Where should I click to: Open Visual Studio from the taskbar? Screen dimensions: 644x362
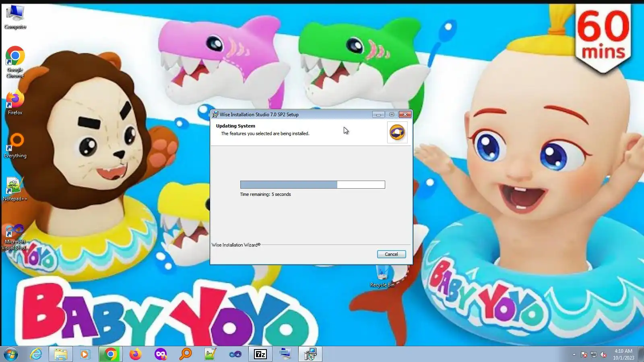pyautogui.click(x=235, y=354)
